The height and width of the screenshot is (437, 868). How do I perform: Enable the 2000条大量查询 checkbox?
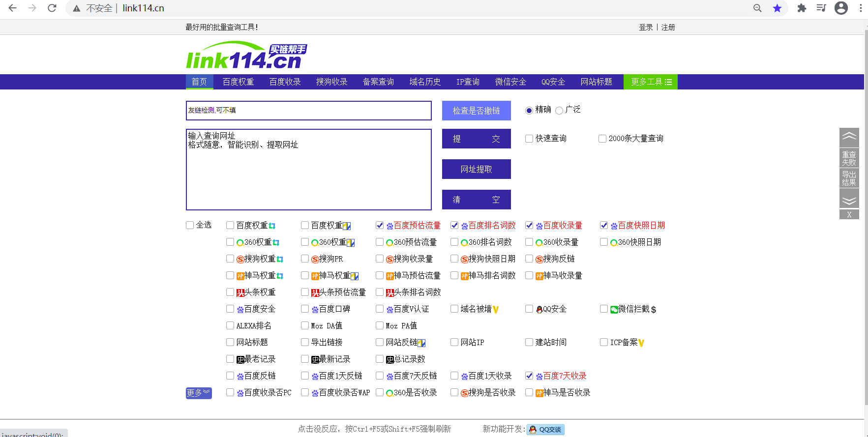pos(602,139)
